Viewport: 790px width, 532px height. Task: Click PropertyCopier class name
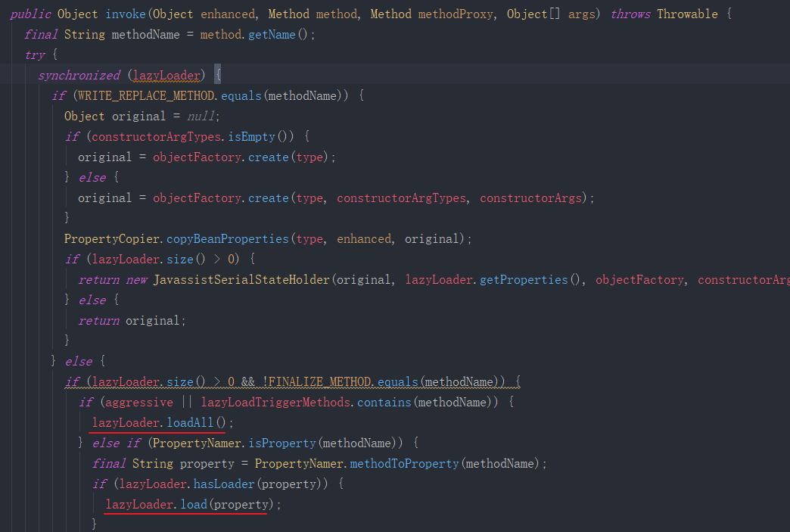112,239
